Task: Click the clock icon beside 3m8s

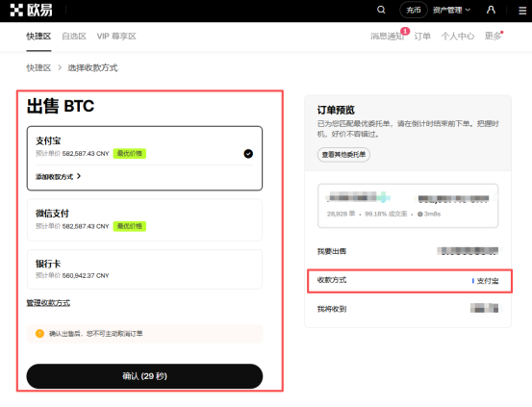Action: (x=420, y=214)
